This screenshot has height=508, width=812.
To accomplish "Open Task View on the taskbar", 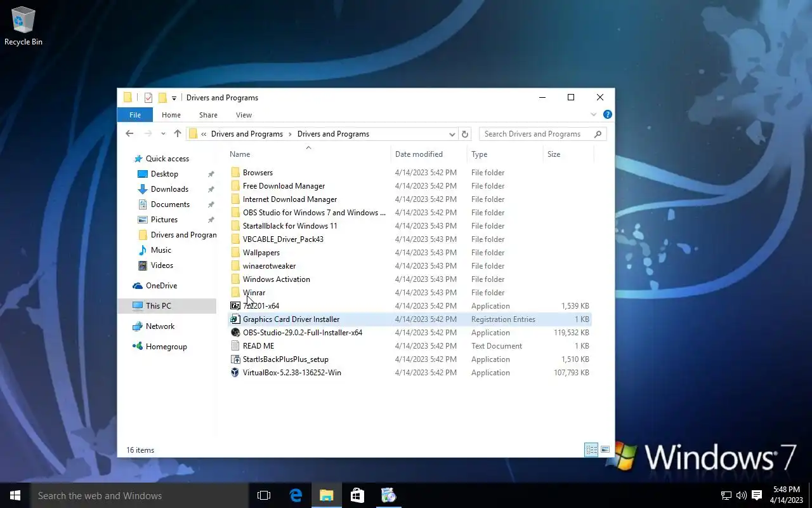I will (264, 495).
